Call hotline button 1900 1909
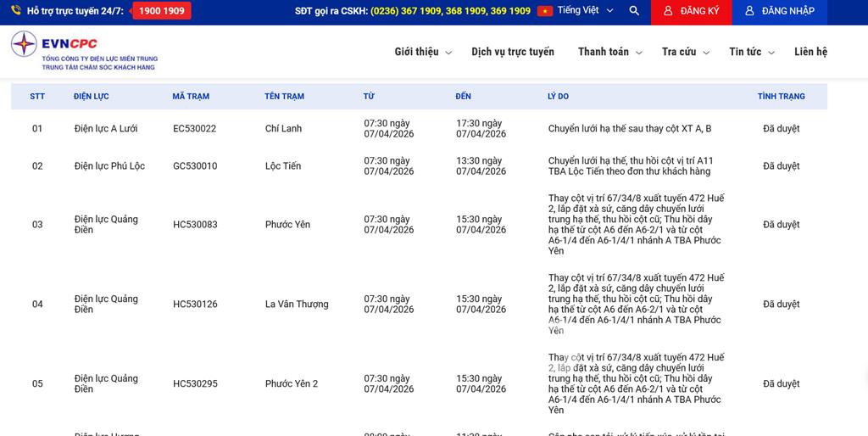 click(x=161, y=11)
